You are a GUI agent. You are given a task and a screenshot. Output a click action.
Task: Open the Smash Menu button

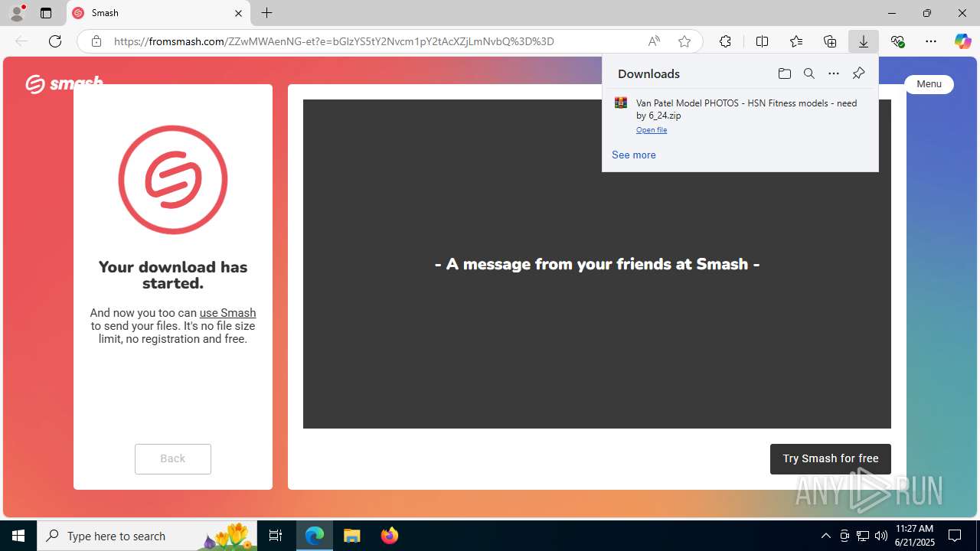pos(929,84)
